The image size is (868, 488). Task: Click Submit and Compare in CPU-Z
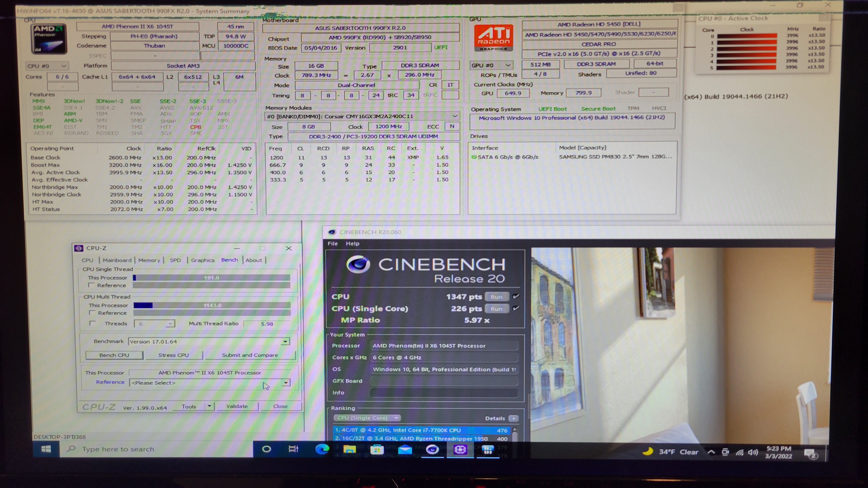250,355
